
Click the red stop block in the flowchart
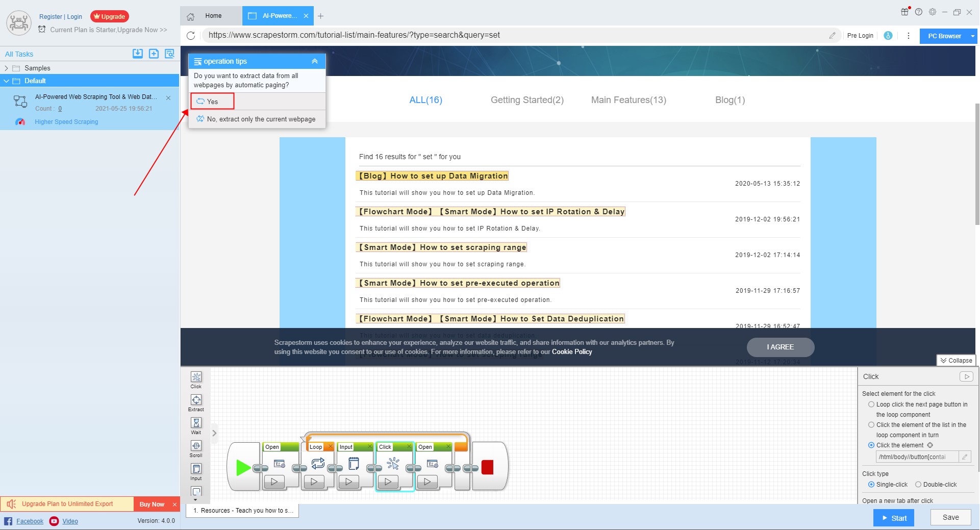tap(487, 467)
